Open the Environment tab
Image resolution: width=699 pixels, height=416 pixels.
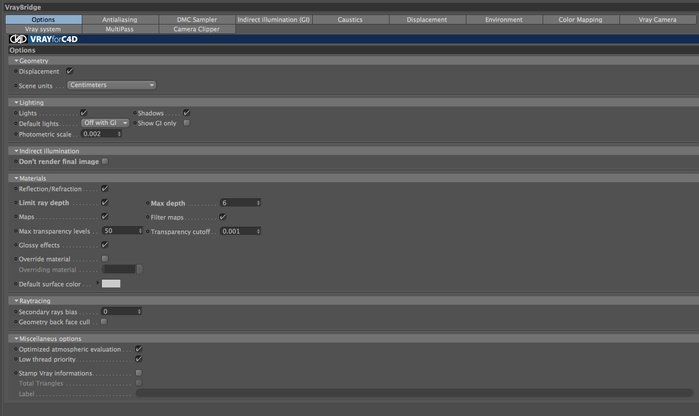504,20
